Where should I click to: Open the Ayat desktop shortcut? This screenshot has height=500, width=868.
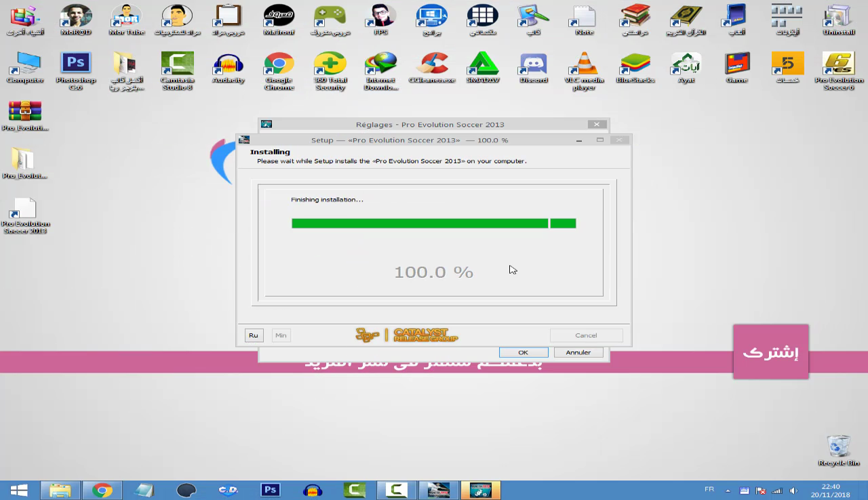click(x=686, y=68)
